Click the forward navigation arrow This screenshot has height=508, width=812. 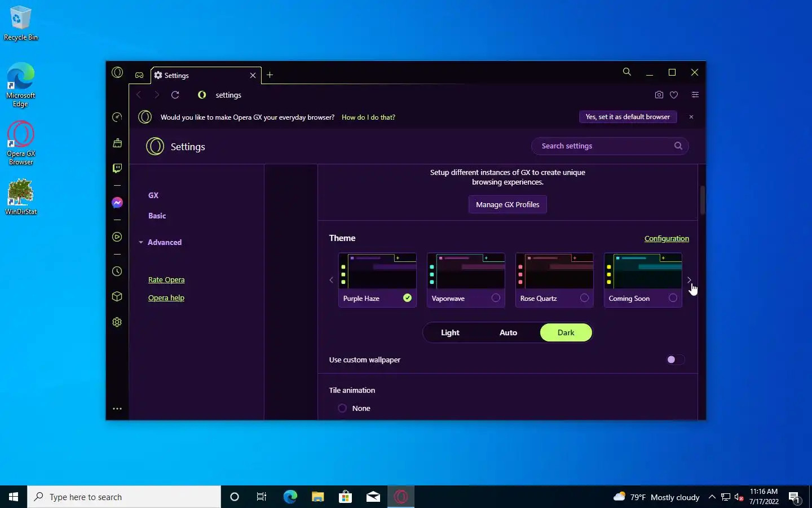coord(157,95)
